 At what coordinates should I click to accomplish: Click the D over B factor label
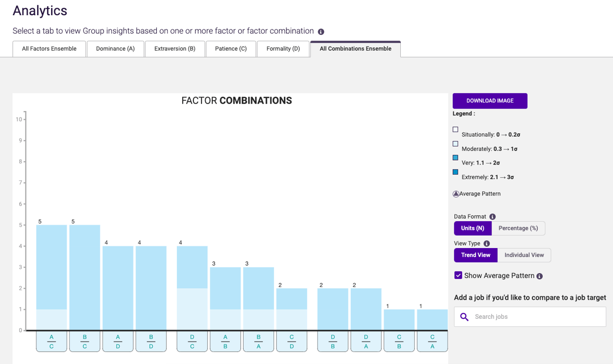coord(333,341)
